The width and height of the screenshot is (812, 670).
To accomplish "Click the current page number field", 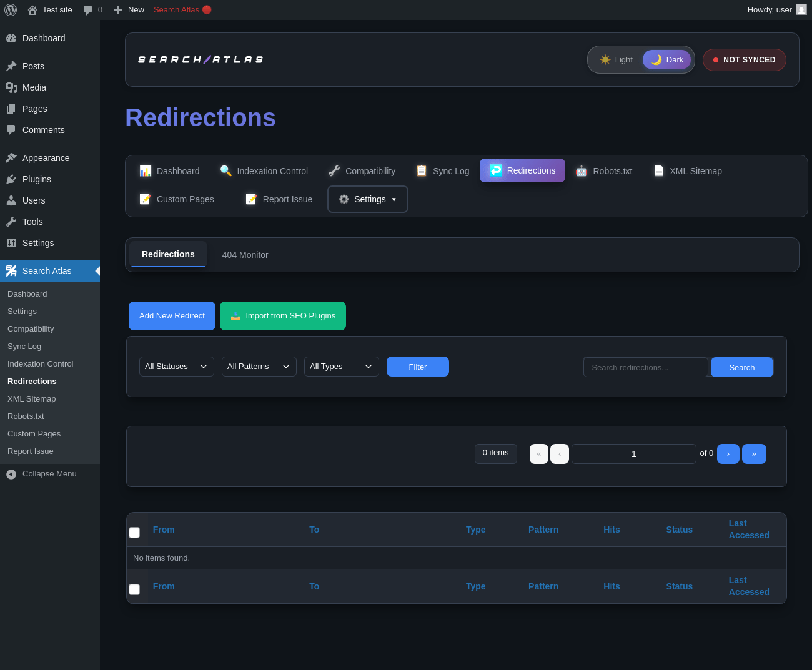I will [634, 454].
